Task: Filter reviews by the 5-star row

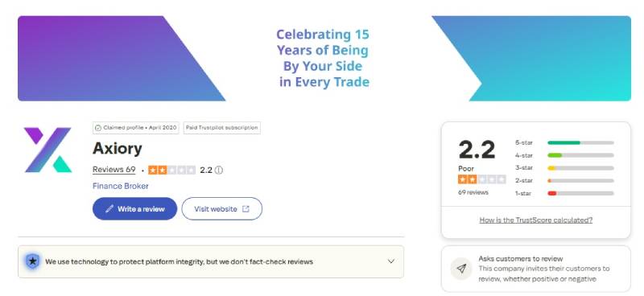Action: (564, 142)
